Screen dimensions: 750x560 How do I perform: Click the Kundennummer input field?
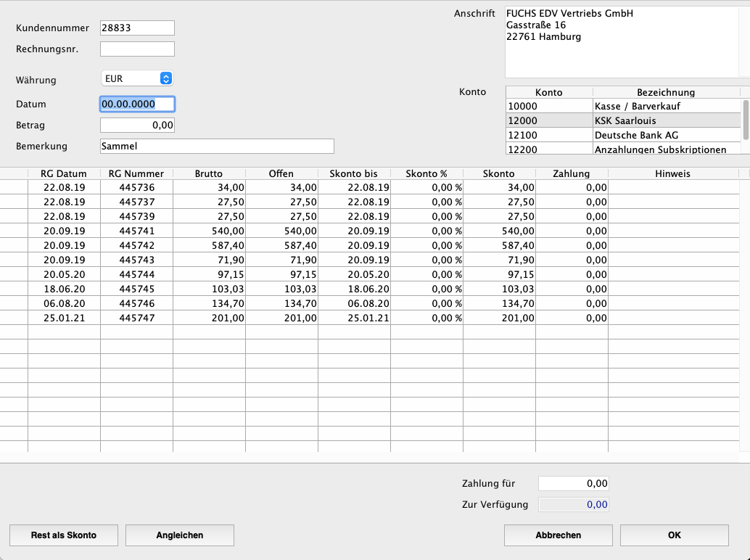(x=137, y=28)
